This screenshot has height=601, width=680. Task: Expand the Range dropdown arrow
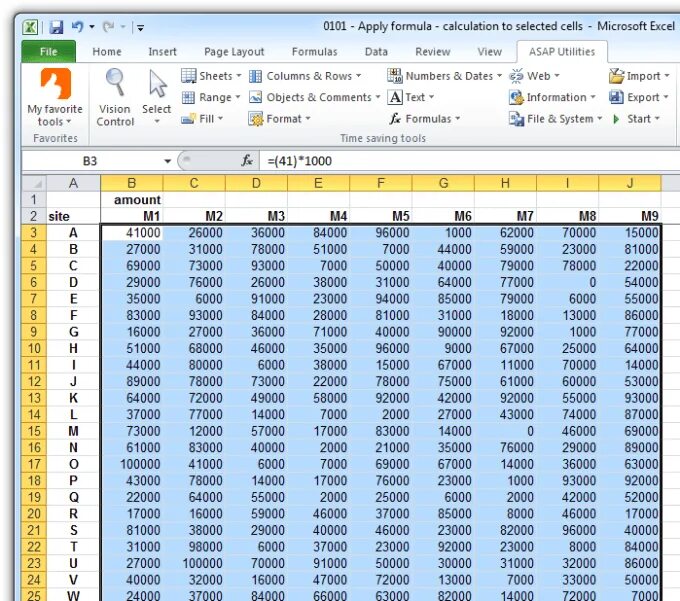(238, 97)
